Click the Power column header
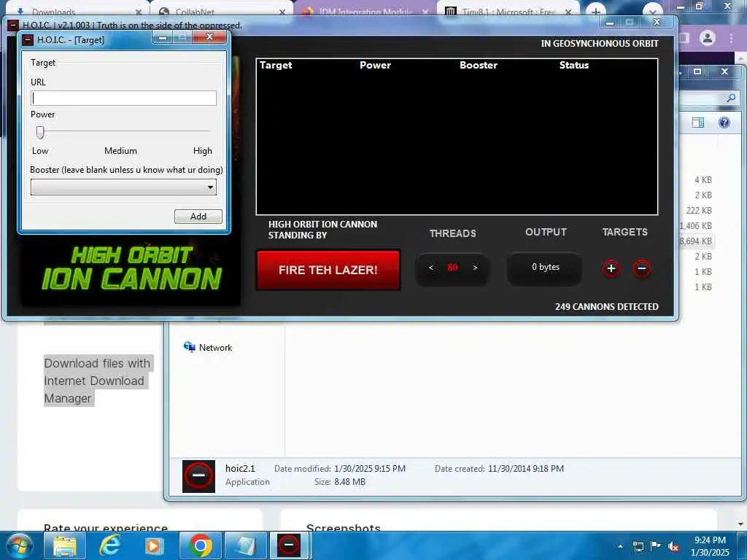 point(375,65)
